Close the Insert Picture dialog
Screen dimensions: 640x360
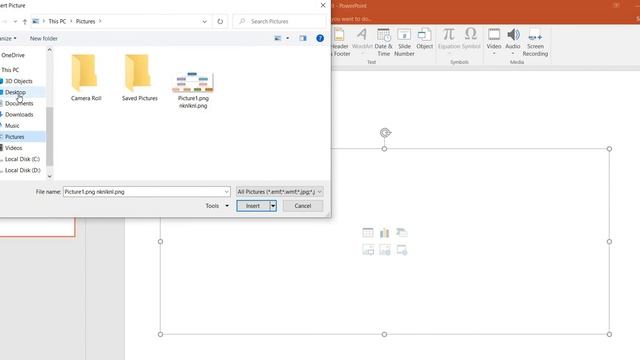click(x=323, y=5)
